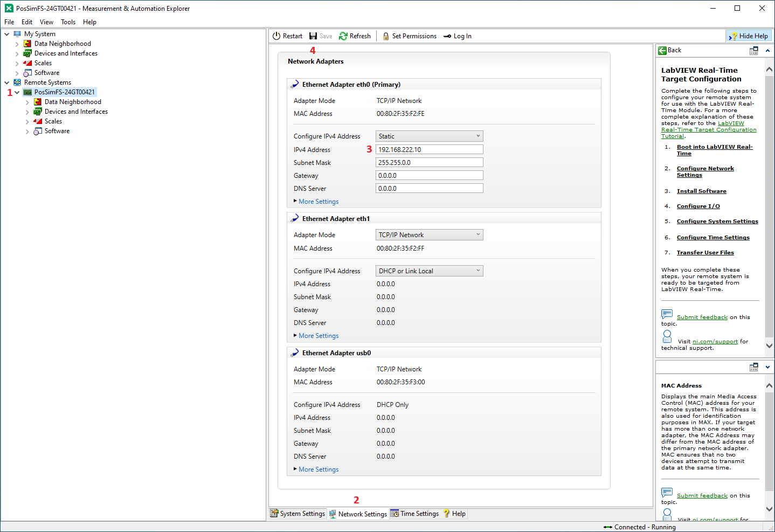This screenshot has height=532, width=775.
Task: Click the Back arrow in help pane
Action: [662, 51]
